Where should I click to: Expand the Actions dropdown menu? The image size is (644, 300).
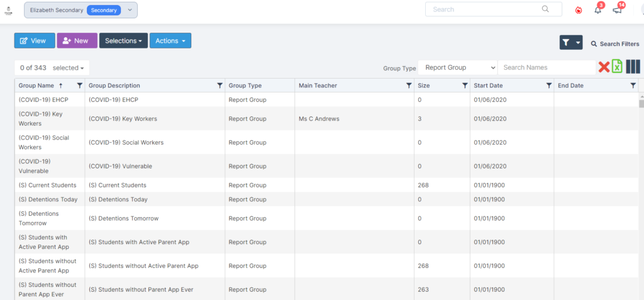(x=170, y=41)
